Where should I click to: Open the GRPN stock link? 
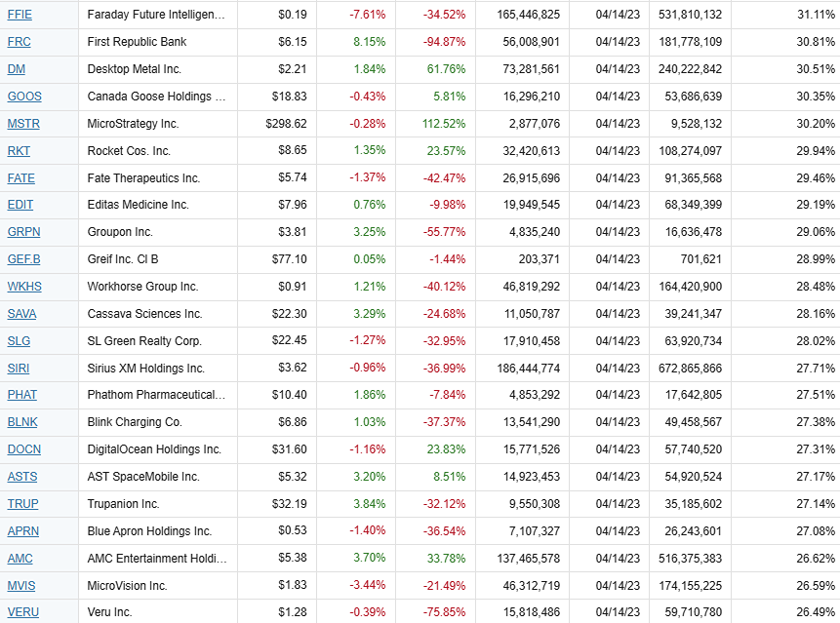[22, 232]
